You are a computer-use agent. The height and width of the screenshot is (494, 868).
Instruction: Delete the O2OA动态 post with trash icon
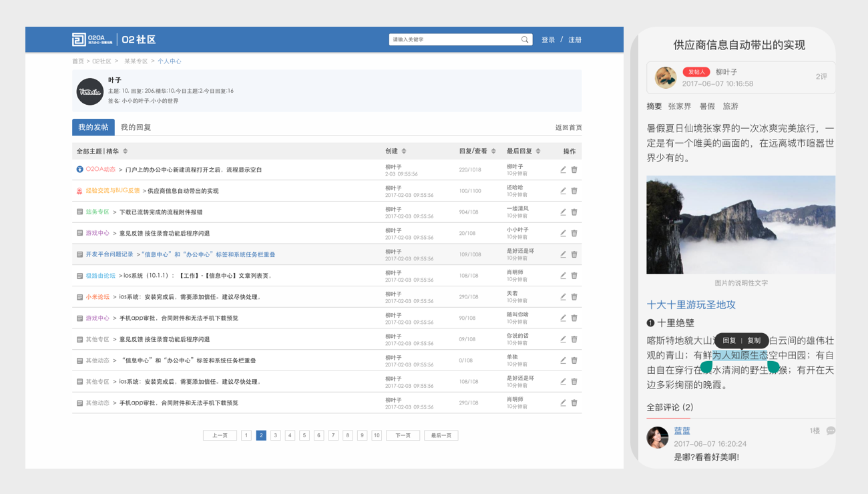(x=574, y=170)
